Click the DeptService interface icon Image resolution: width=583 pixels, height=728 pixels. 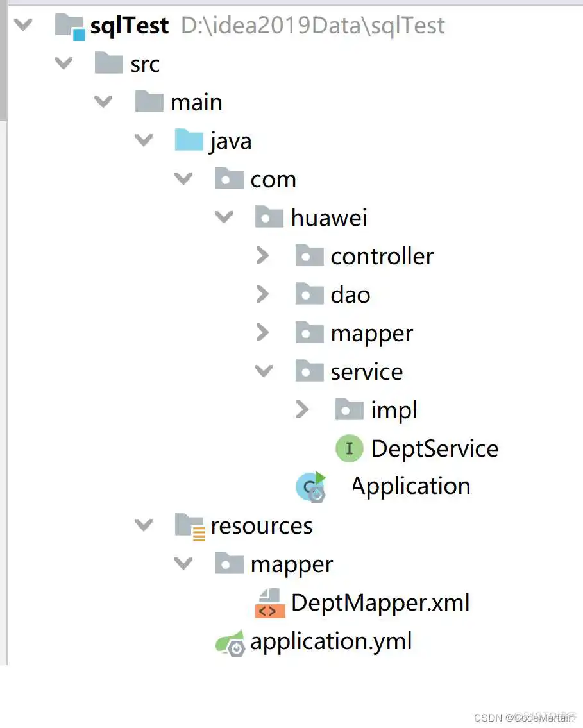click(x=349, y=448)
